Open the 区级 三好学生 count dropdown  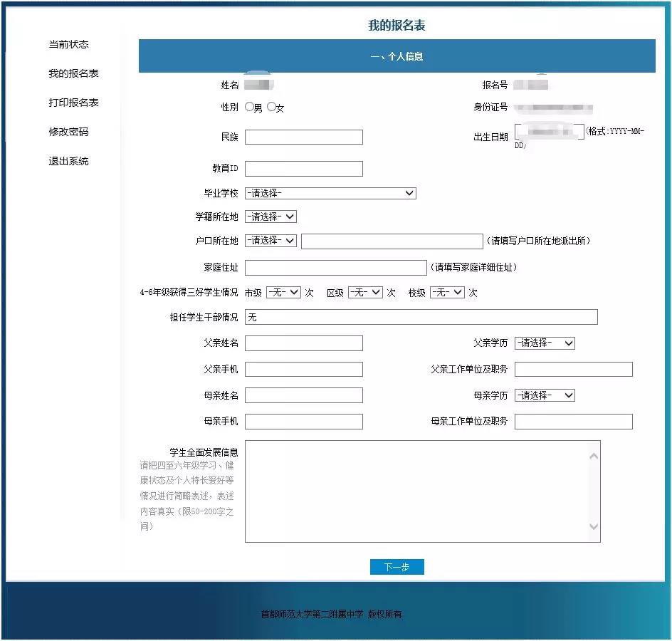[x=365, y=293]
